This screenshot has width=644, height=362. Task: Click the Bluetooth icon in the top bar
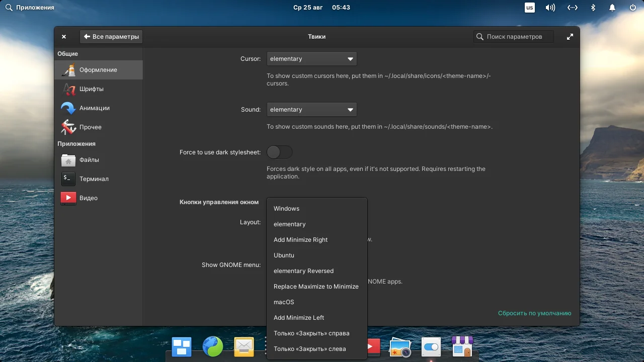pos(593,7)
